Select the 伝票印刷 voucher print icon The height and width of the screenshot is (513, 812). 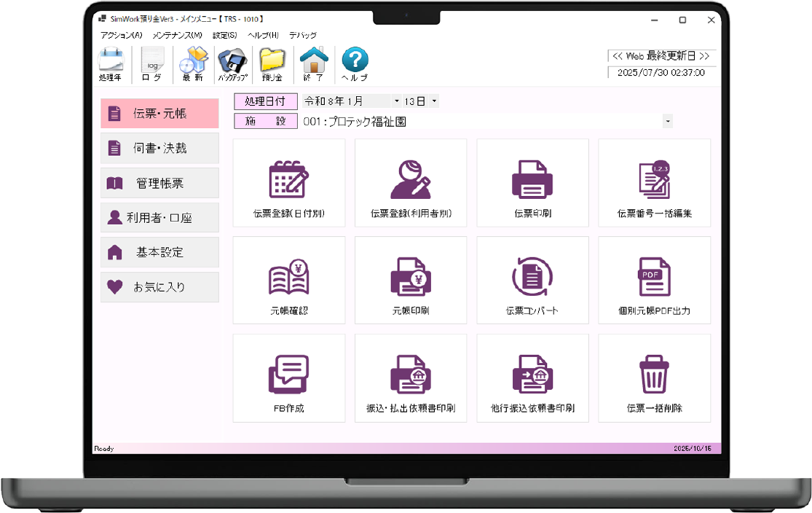coord(532,183)
